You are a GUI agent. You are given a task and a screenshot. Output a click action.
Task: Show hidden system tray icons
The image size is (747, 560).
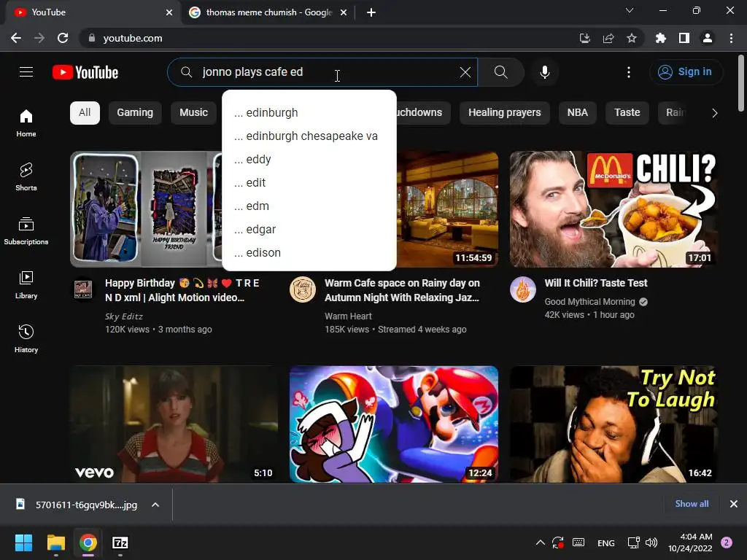541,542
